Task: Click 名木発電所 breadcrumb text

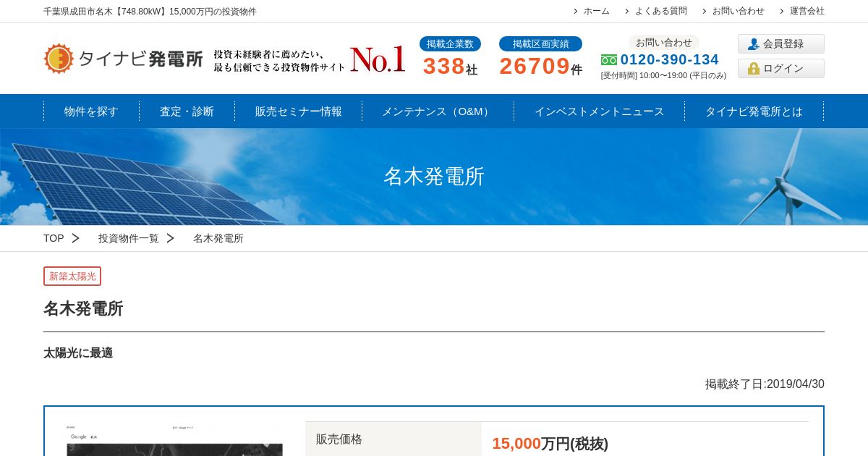Action: tap(218, 238)
